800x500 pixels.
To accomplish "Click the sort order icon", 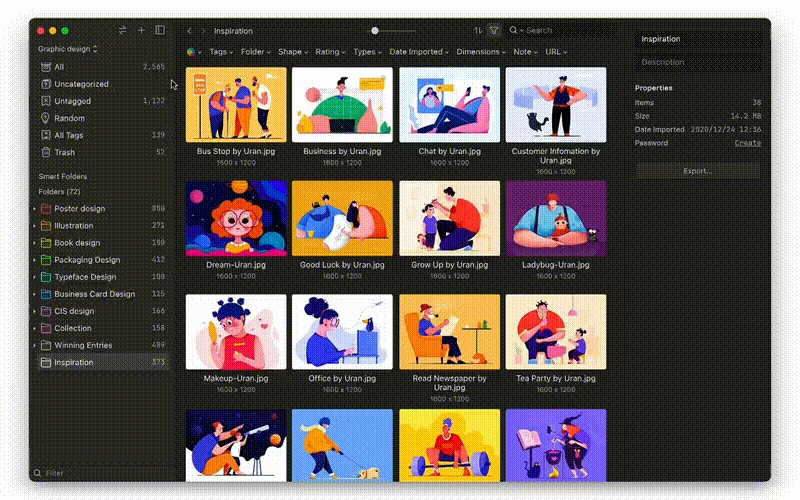I will pos(477,31).
